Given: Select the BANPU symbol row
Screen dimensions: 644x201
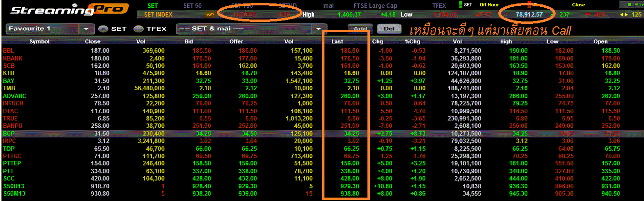Looking at the screenshot, I should click(322, 126).
